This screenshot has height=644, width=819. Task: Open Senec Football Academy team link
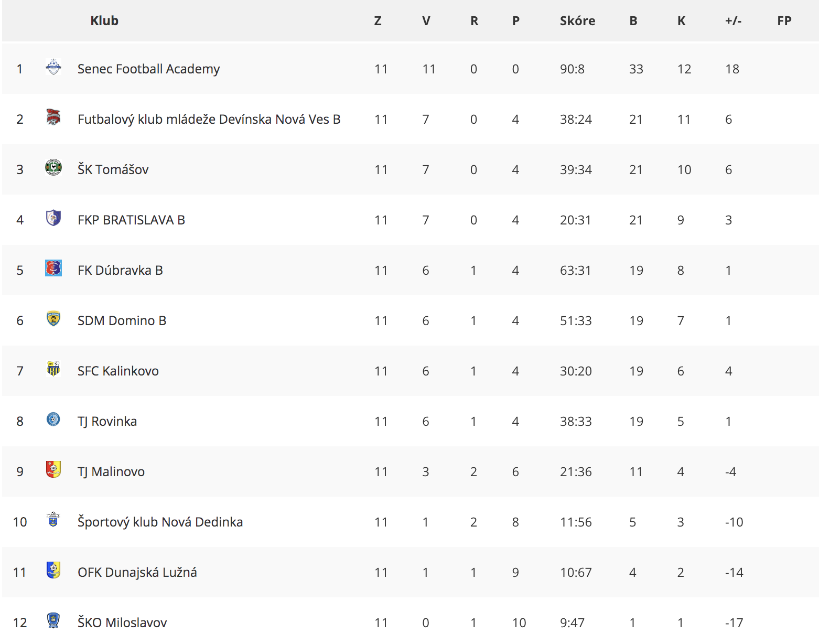[148, 69]
